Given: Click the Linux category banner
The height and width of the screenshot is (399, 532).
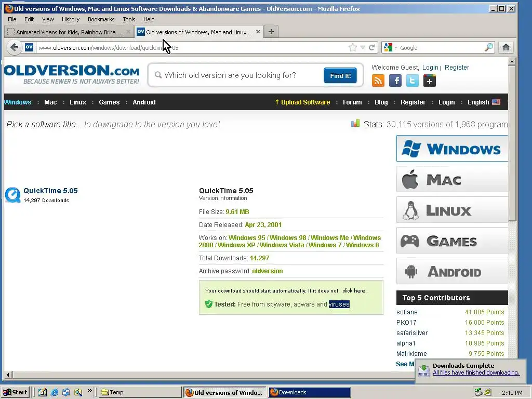Looking at the screenshot, I should click(452, 210).
